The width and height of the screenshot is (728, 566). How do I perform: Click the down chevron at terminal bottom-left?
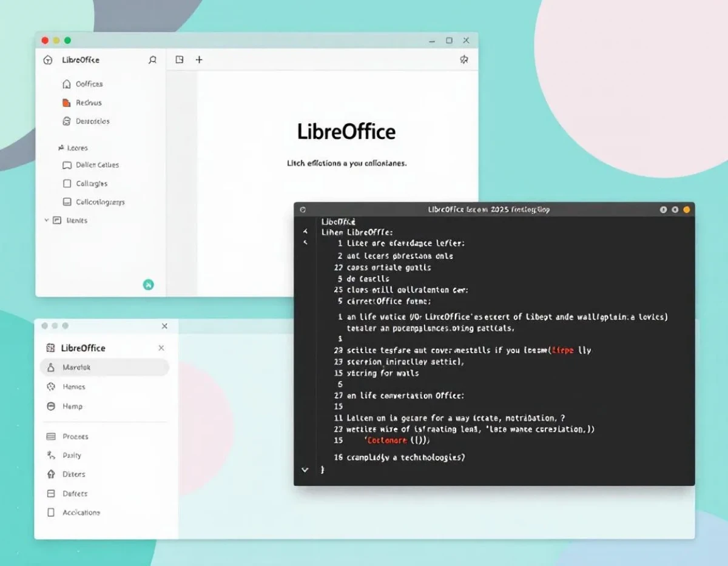click(x=305, y=470)
